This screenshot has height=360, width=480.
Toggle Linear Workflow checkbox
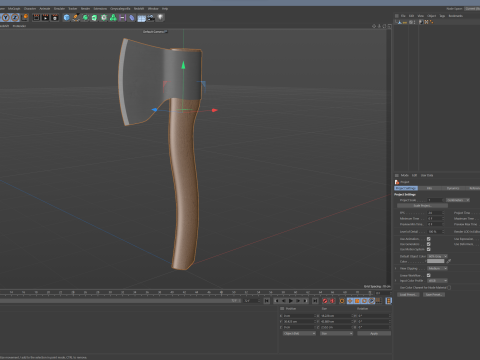[429, 275]
